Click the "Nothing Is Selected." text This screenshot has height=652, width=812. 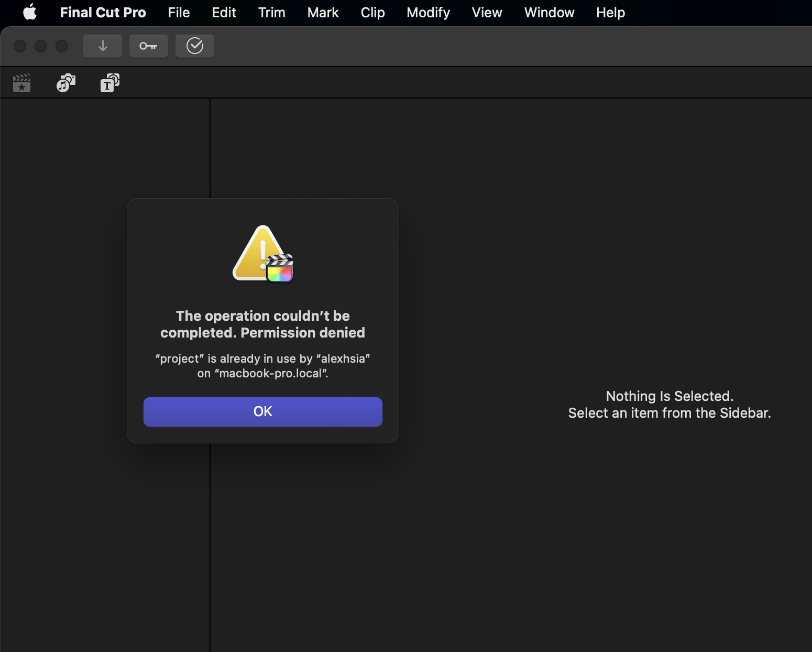pos(670,396)
